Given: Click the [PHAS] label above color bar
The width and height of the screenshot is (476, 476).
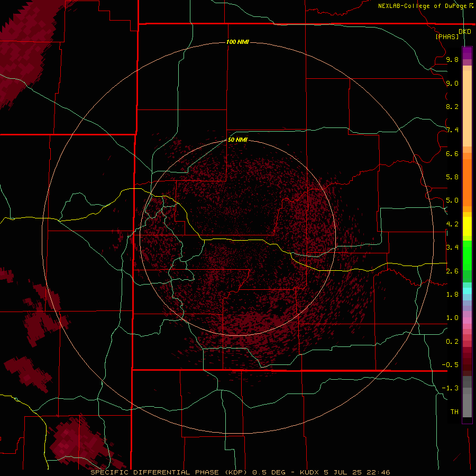Looking at the screenshot, I should point(447,37).
